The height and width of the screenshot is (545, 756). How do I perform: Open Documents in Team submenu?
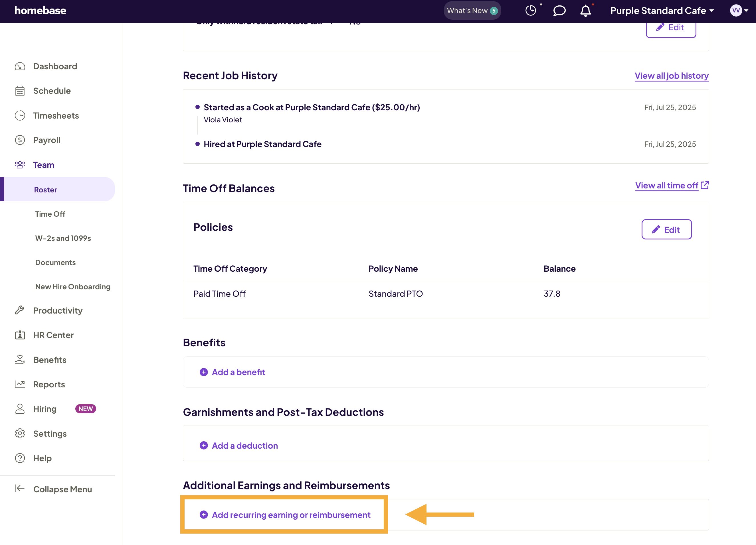point(55,263)
